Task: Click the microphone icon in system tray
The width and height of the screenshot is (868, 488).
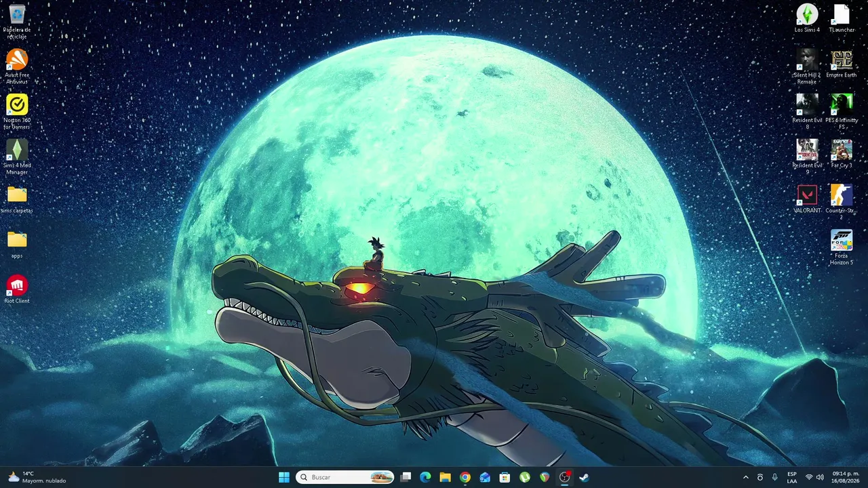Action: click(x=774, y=477)
